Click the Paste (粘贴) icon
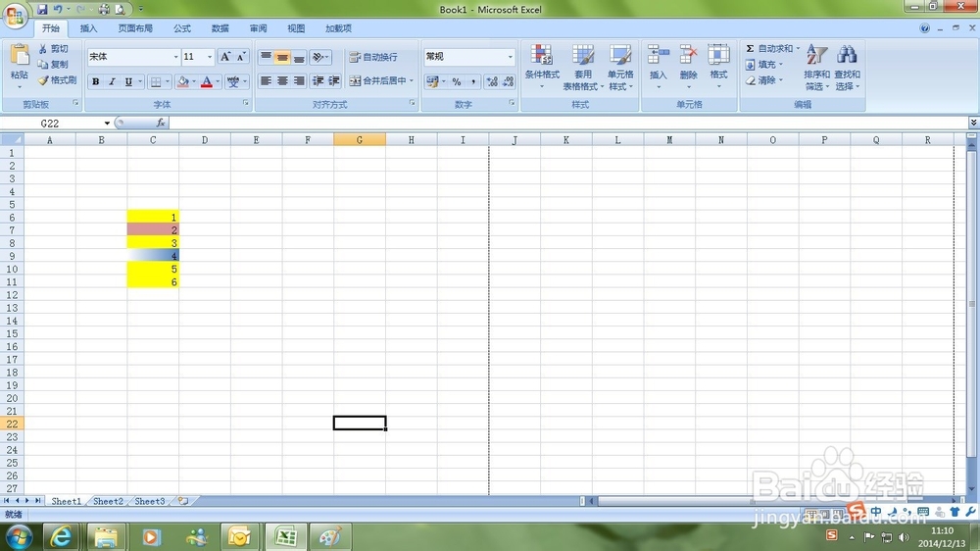This screenshot has height=551, width=980. click(x=20, y=56)
